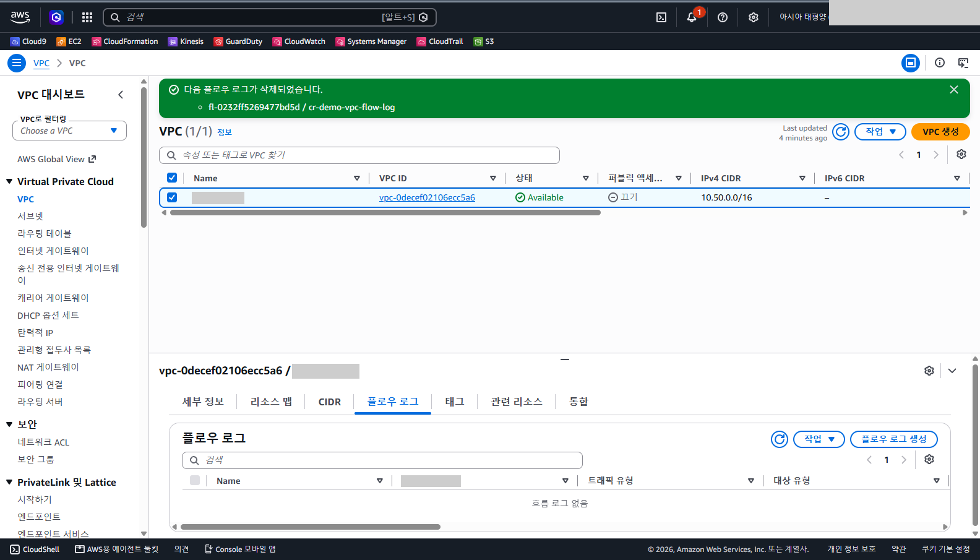The image size is (980, 560).
Task: Open 보안 그룹 in the sidebar
Action: tap(36, 459)
